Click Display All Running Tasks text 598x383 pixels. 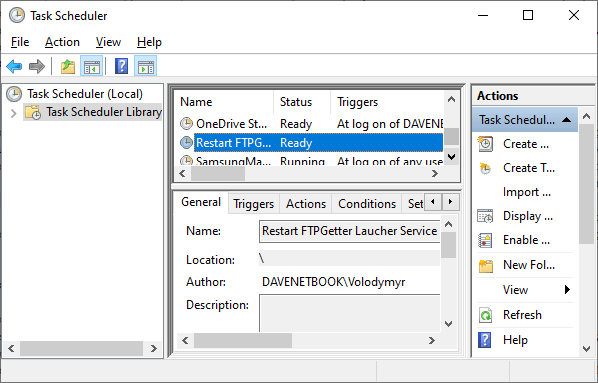tap(528, 216)
